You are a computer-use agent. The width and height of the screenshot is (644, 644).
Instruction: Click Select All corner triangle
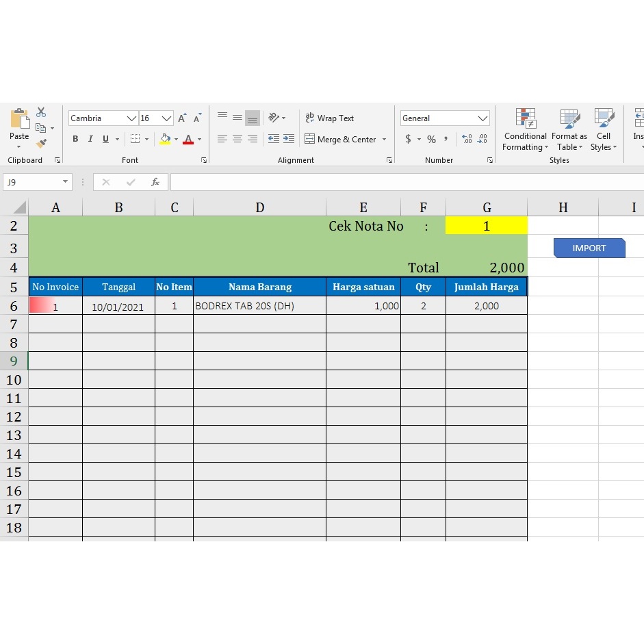19,207
